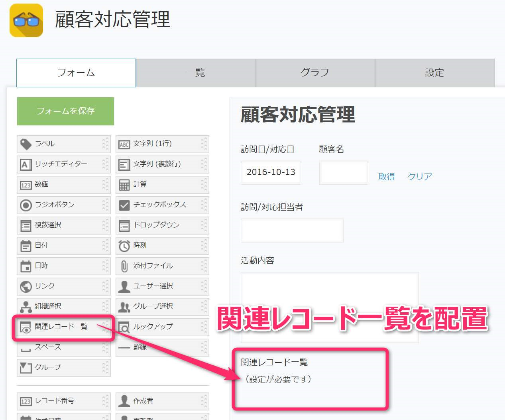Screen dimensions: 505x420
Task: Open the 一覧 tab
Action: coord(196,73)
